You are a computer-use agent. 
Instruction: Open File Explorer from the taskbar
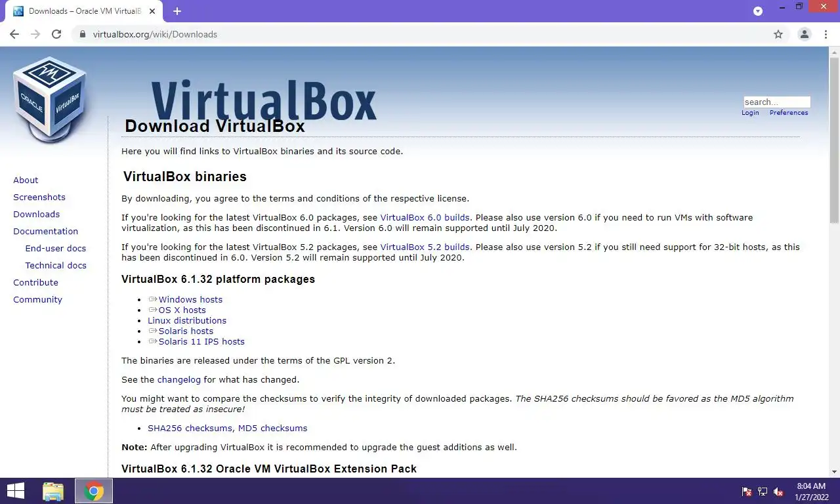[x=53, y=491]
